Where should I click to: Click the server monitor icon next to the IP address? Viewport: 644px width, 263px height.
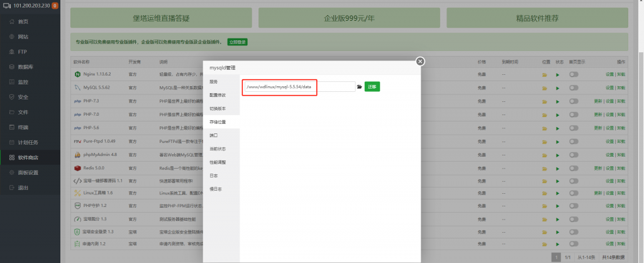pos(6,6)
